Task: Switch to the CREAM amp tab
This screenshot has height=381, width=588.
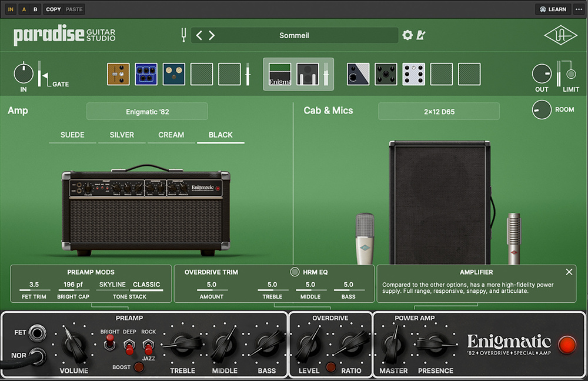Action: click(171, 135)
